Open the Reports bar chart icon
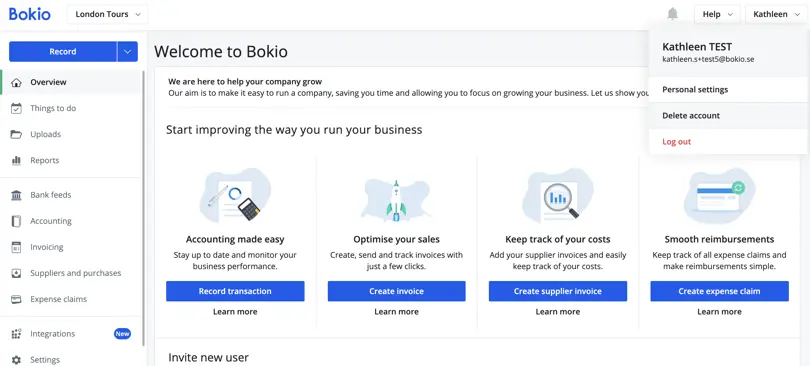The height and width of the screenshot is (366, 810). tap(17, 161)
